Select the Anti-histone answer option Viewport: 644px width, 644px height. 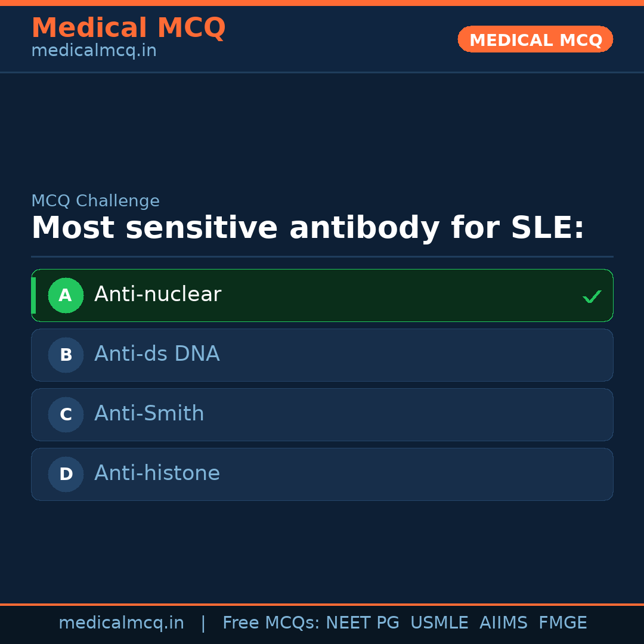[157, 473]
